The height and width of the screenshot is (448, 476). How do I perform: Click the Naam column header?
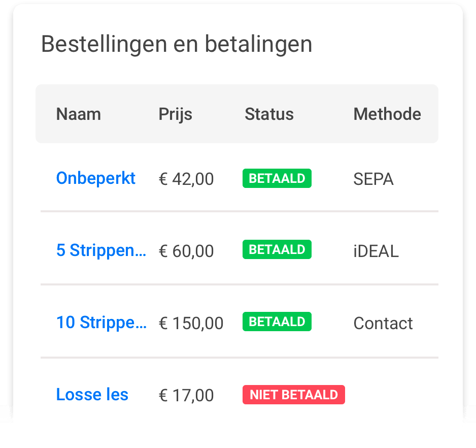click(79, 114)
